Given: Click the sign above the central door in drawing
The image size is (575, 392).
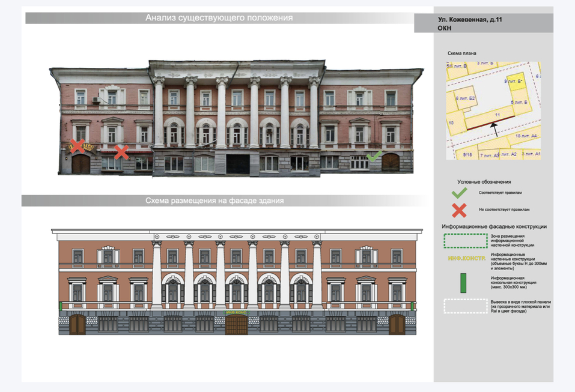Looking at the screenshot, I should 236,313.
